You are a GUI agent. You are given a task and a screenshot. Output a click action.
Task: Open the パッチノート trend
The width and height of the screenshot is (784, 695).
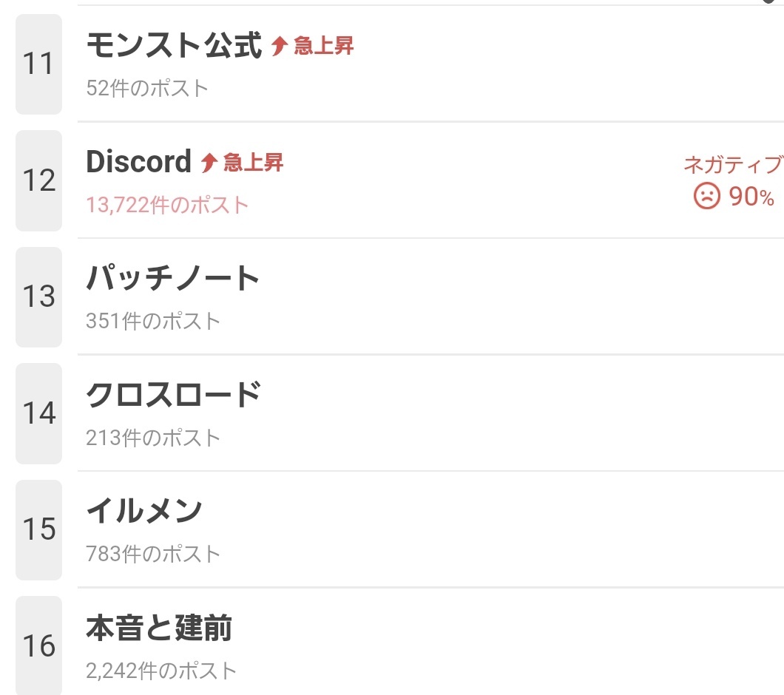point(173,279)
